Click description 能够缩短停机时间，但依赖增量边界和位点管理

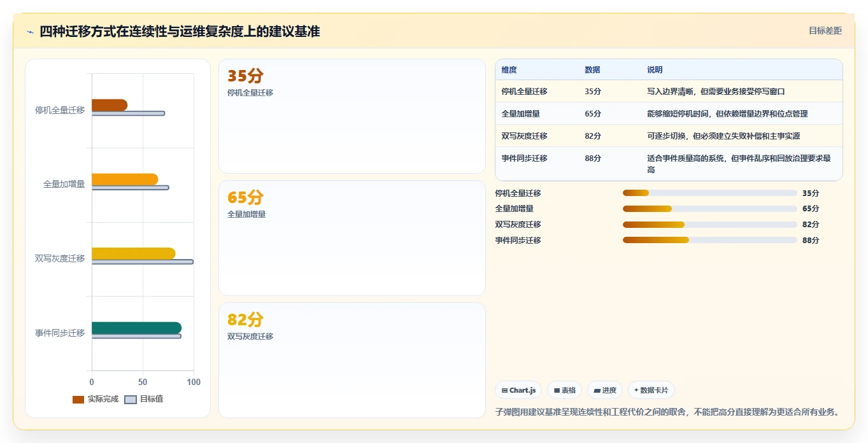coord(727,114)
